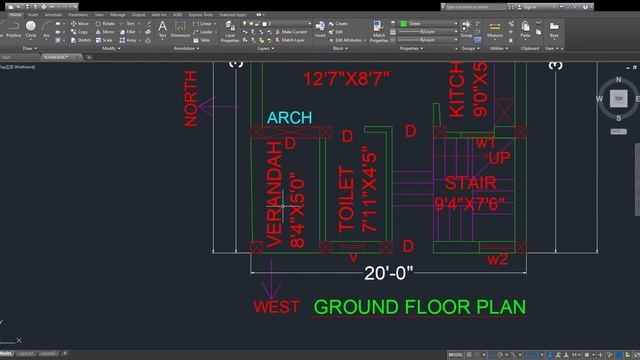Screen dimensions: 640x360
Task: Open the Insert ribbon tab
Action: coord(33,15)
